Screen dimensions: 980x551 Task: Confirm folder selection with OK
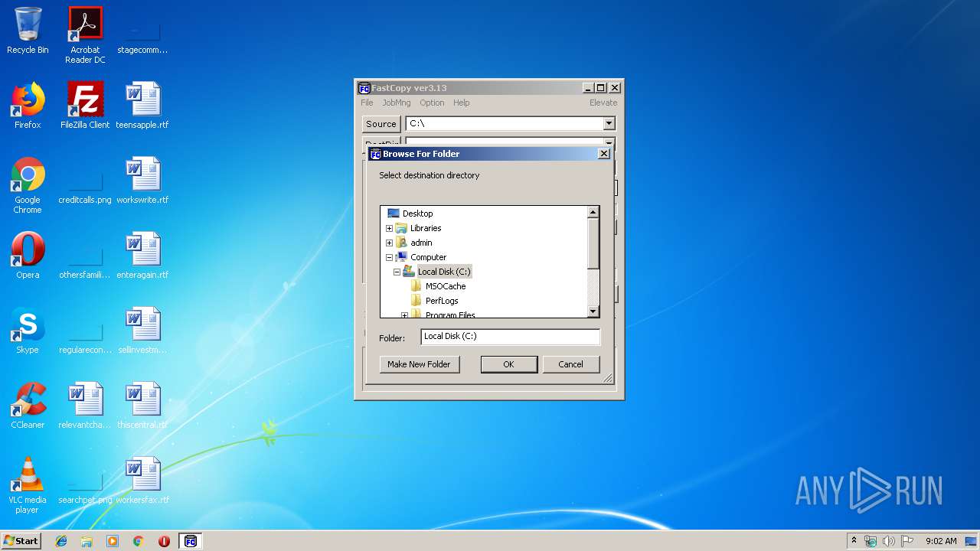tap(509, 364)
